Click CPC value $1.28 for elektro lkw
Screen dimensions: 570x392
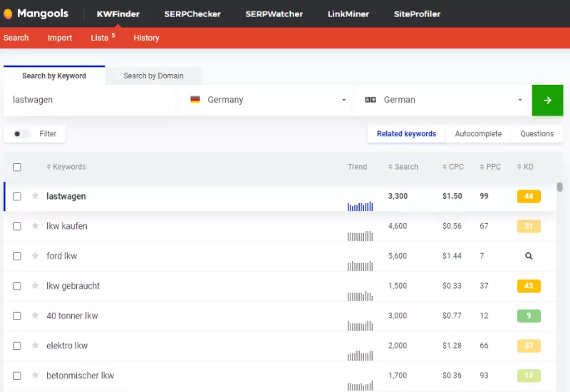click(452, 346)
